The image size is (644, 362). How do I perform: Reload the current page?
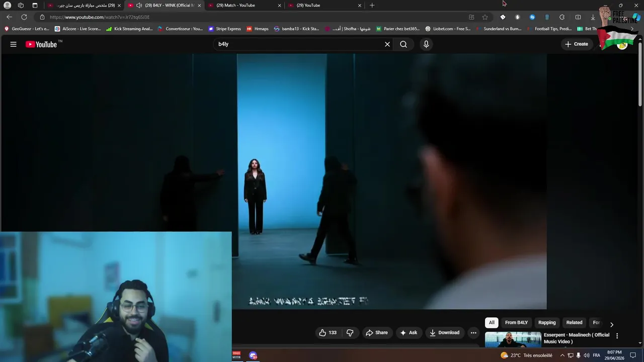[24, 17]
